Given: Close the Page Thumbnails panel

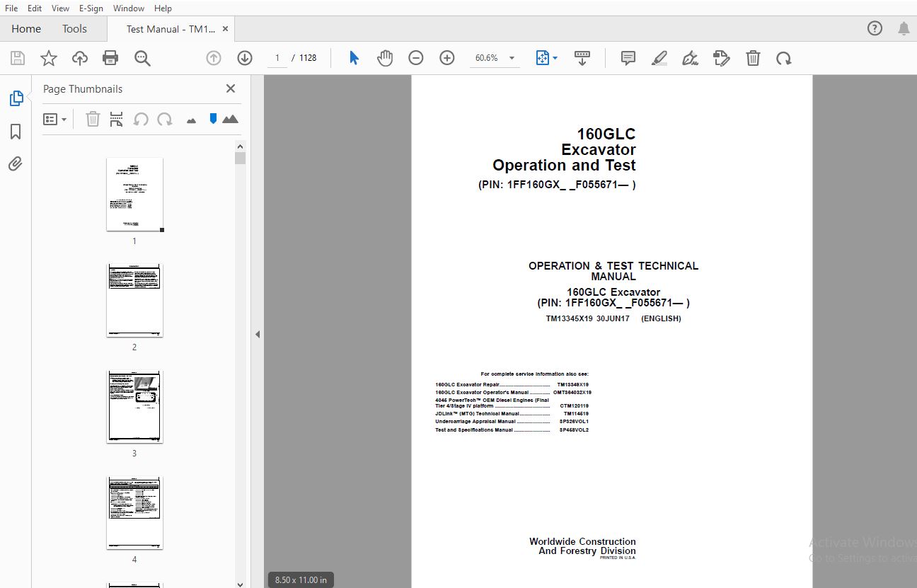Looking at the screenshot, I should tap(230, 88).
